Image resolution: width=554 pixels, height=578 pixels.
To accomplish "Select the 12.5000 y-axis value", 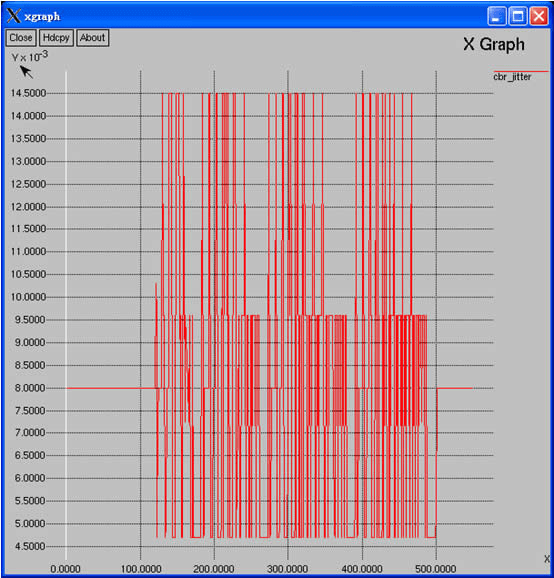I will pyautogui.click(x=28, y=184).
